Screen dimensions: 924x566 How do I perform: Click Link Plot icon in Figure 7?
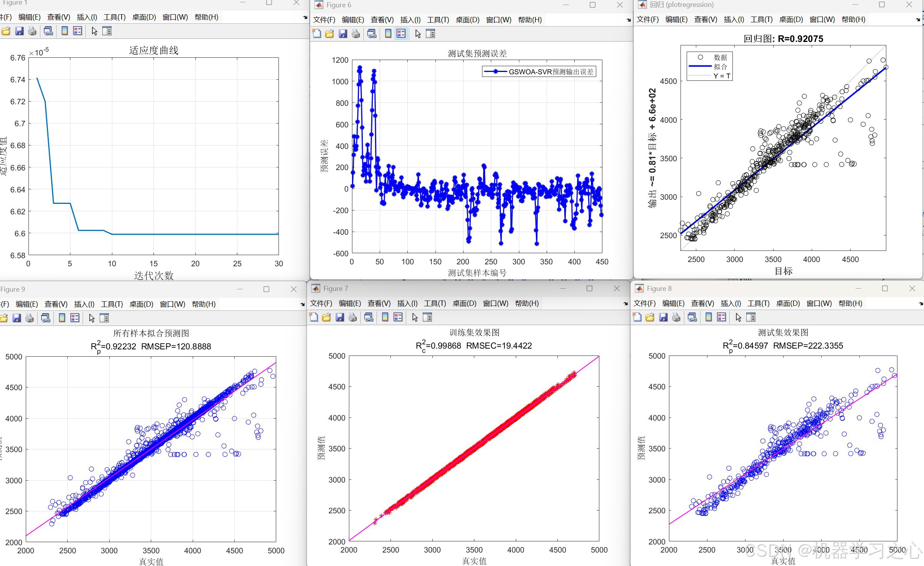pyautogui.click(x=369, y=317)
